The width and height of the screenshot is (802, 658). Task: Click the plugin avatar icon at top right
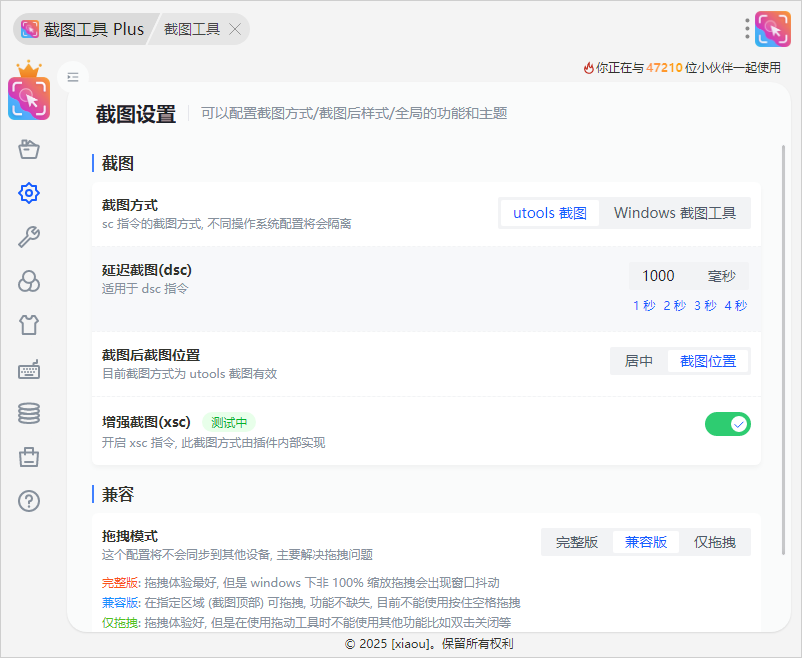pyautogui.click(x=773, y=29)
